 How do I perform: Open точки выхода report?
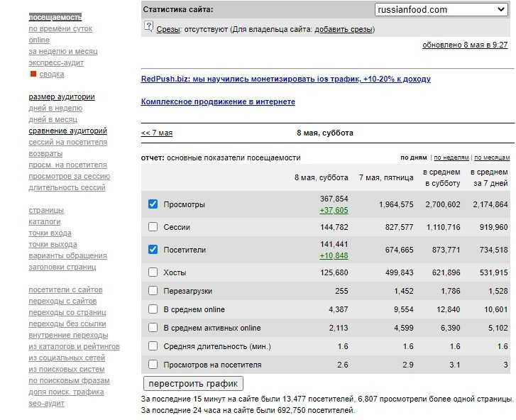click(53, 244)
